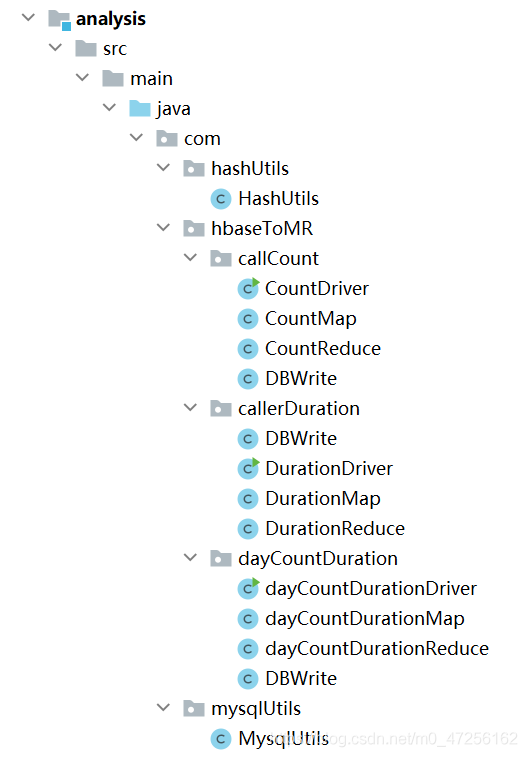Select the dayCountDuration package label
The image size is (527, 757).
coord(318,559)
